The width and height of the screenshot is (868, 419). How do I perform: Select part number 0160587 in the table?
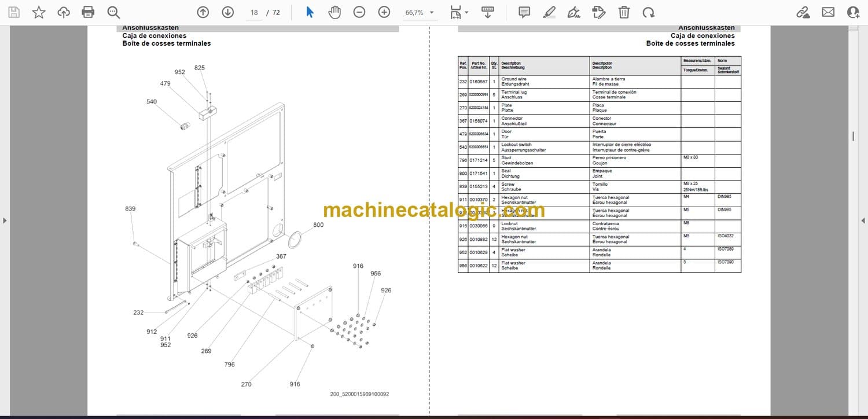click(478, 82)
